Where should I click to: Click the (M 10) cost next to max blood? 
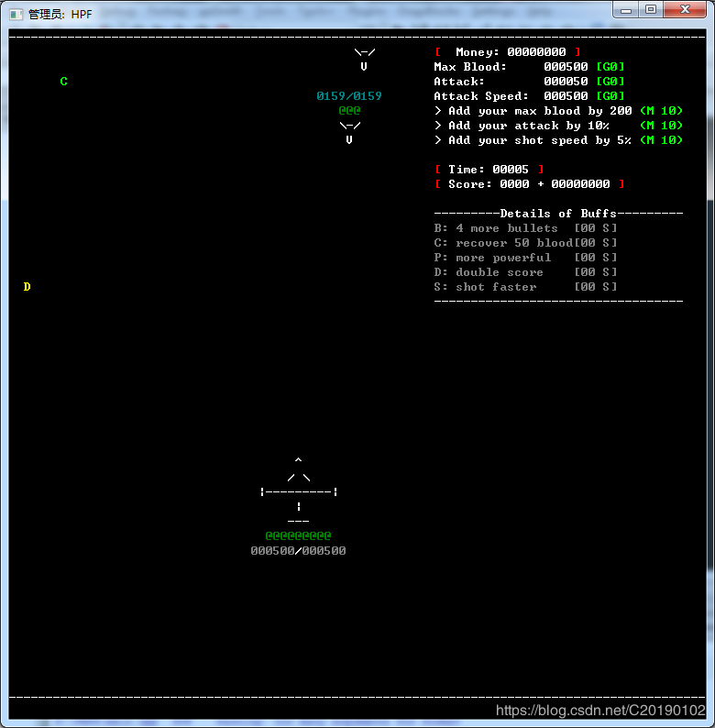(x=662, y=111)
